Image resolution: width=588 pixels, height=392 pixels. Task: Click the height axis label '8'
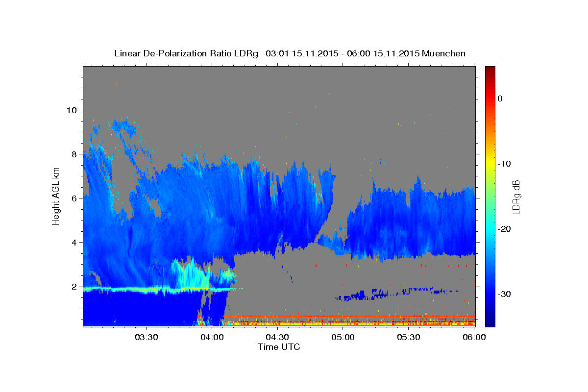(x=74, y=154)
